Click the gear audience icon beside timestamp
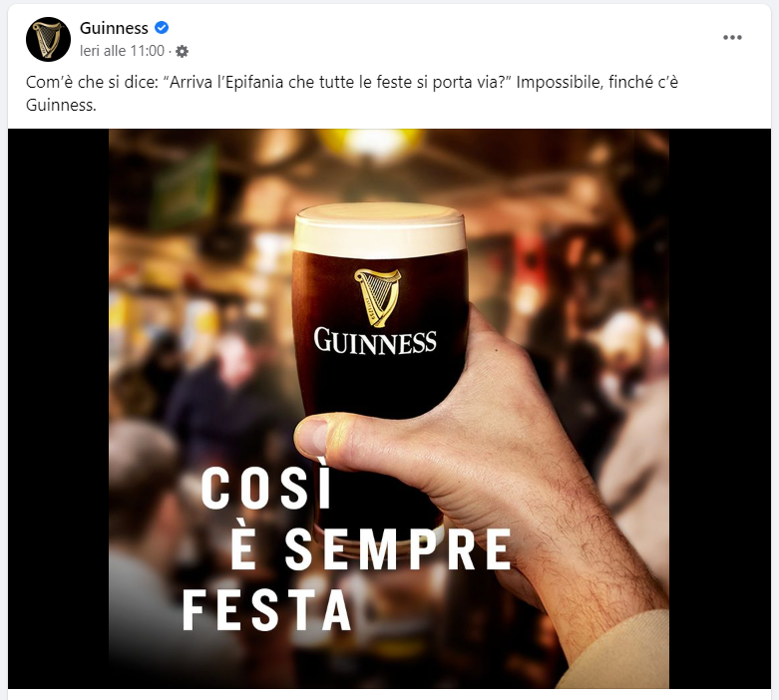This screenshot has height=700, width=779. click(x=183, y=51)
